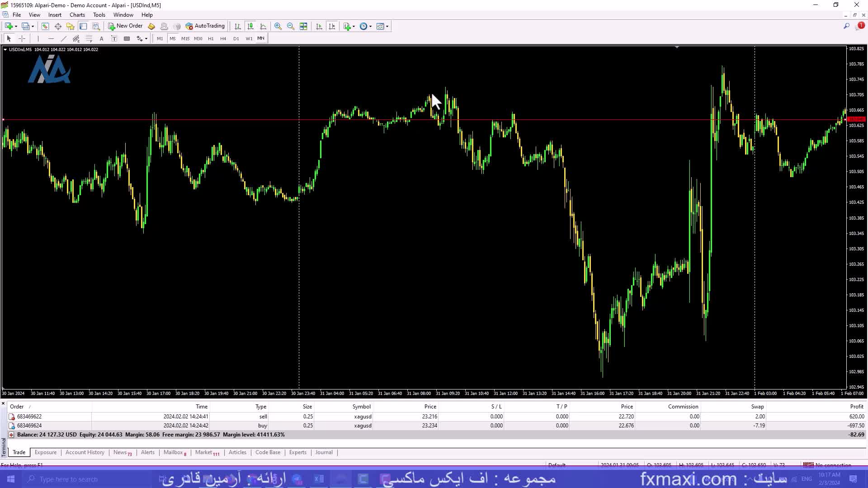This screenshot has height=488, width=868.
Task: Zoom out of the chart
Action: click(x=291, y=26)
